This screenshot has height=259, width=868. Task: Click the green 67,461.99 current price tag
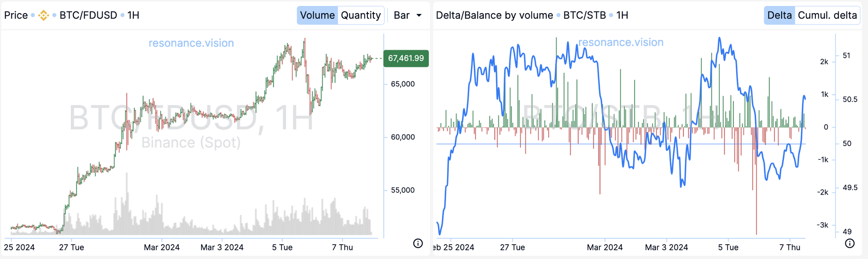coord(406,58)
